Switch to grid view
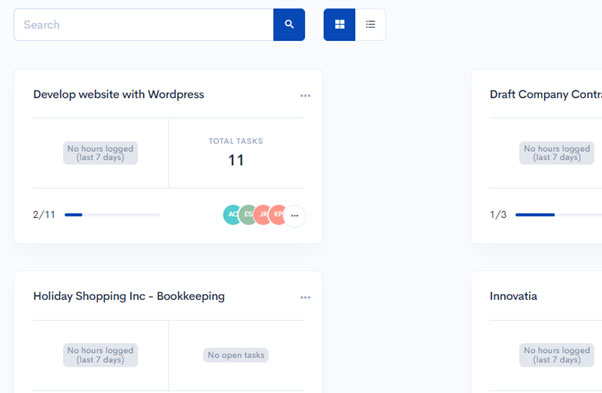 point(339,25)
